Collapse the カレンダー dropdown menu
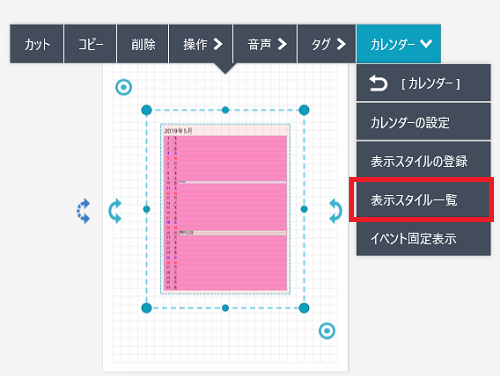Image resolution: width=500 pixels, height=376 pixels. [x=399, y=44]
